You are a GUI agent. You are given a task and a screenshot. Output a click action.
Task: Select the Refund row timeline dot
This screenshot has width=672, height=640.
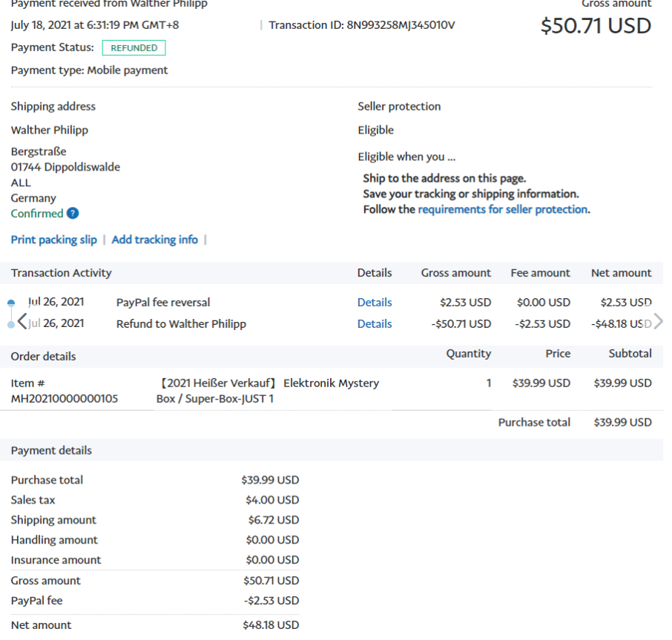point(10,325)
